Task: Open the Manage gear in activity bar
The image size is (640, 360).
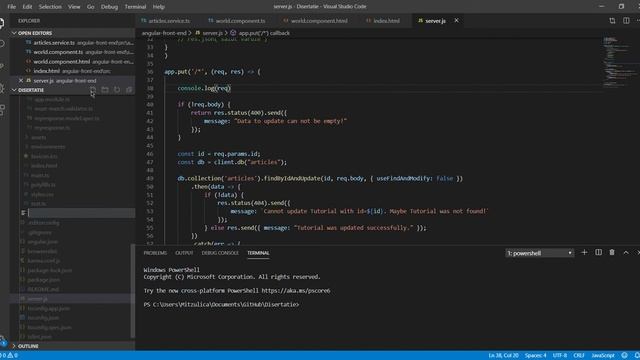Action: 2,340
